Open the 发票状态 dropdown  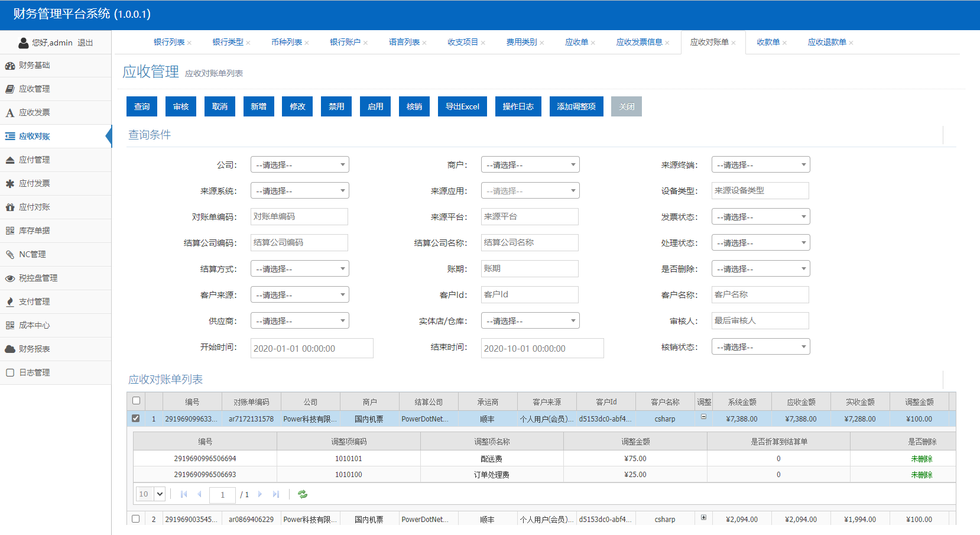760,217
